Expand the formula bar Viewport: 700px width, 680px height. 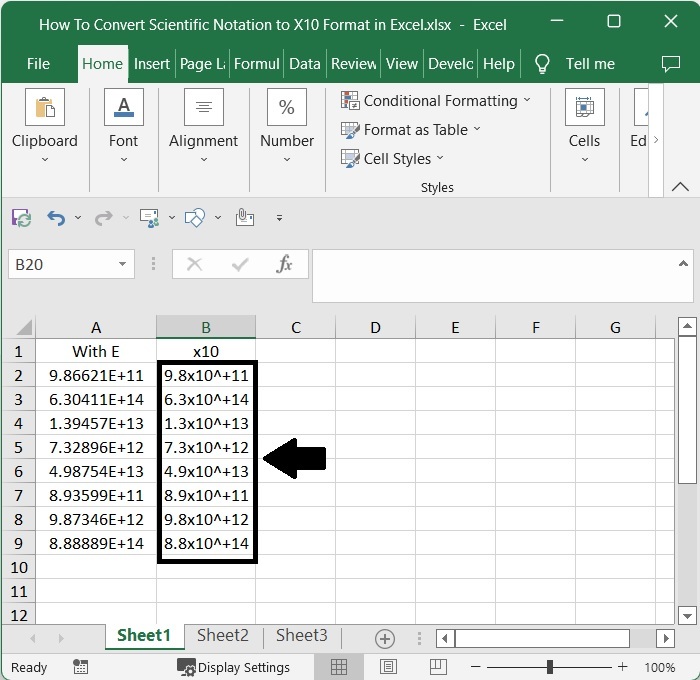pos(683,263)
